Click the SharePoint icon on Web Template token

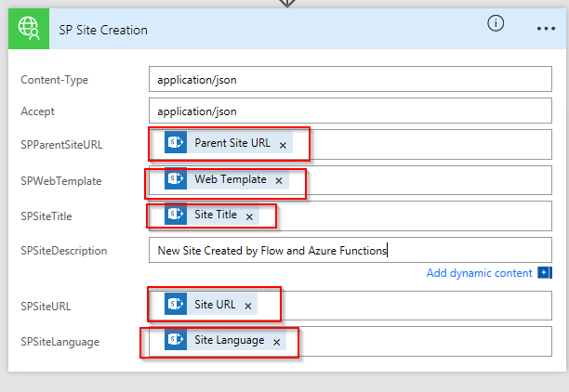(176, 178)
